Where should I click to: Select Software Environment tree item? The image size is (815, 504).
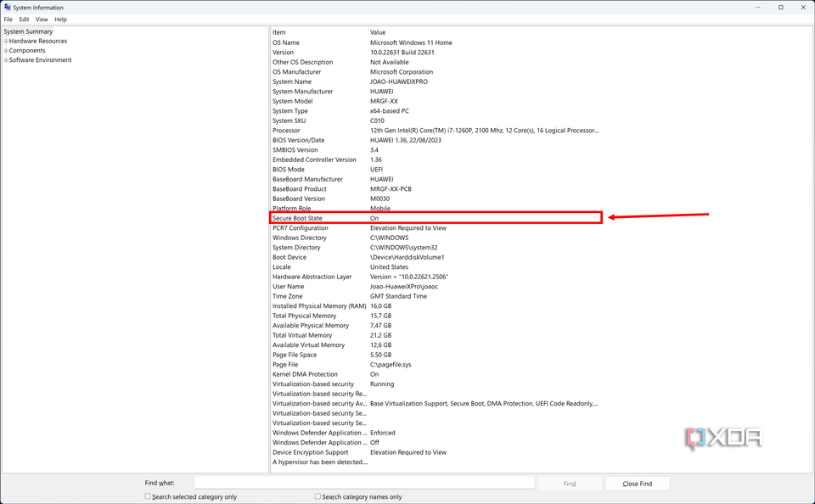(x=40, y=59)
